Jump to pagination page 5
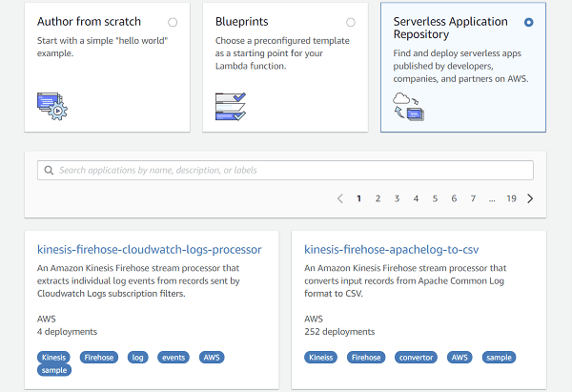The image size is (572, 392). (x=435, y=198)
